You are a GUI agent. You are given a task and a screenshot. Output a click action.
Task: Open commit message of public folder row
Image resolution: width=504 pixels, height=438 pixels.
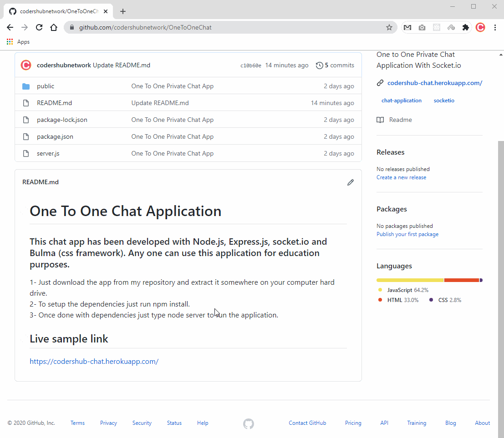pyautogui.click(x=172, y=86)
